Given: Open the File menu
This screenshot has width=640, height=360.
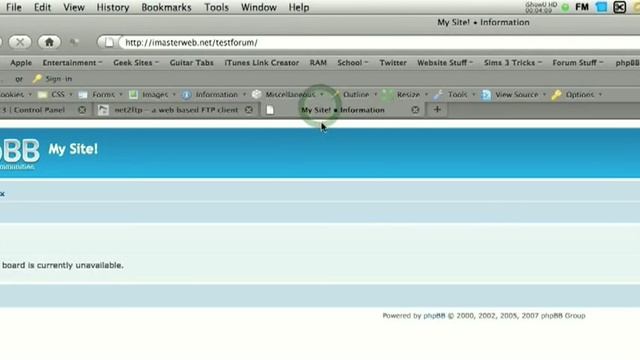Looking at the screenshot, I should (14, 7).
